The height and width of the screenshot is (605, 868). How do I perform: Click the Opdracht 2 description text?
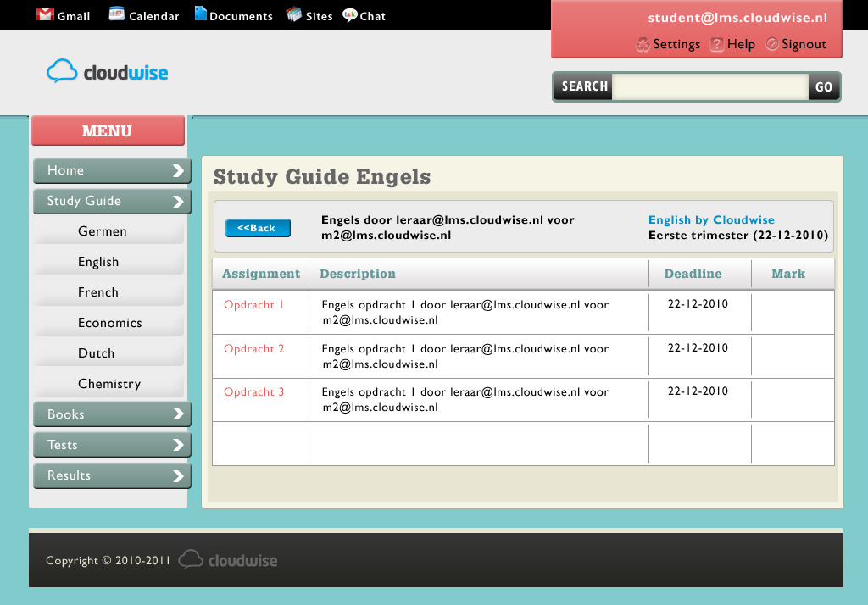point(465,357)
